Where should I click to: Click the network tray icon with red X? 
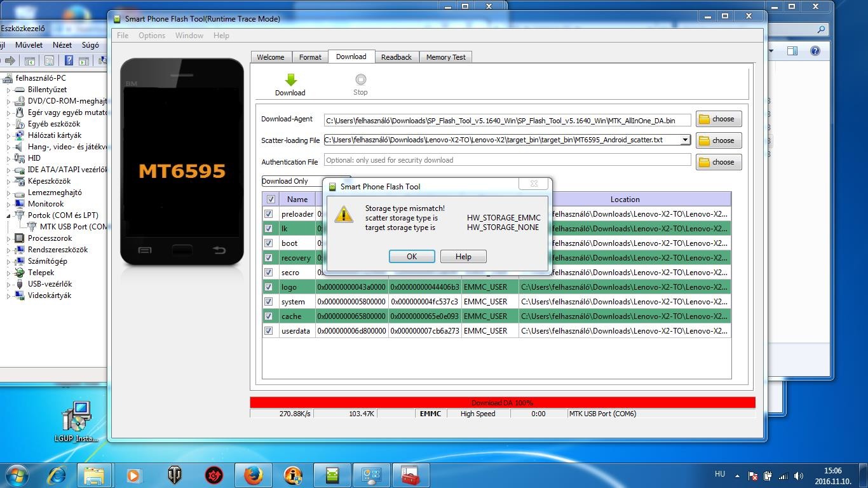753,476
